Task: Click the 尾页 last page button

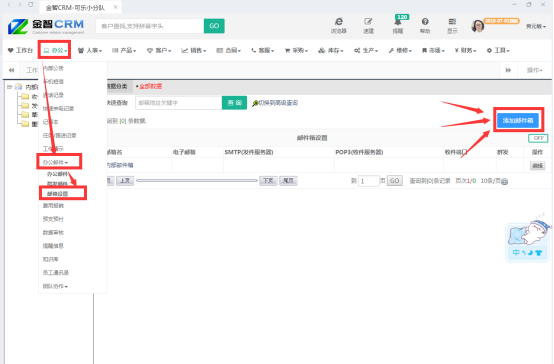Action: pos(288,181)
